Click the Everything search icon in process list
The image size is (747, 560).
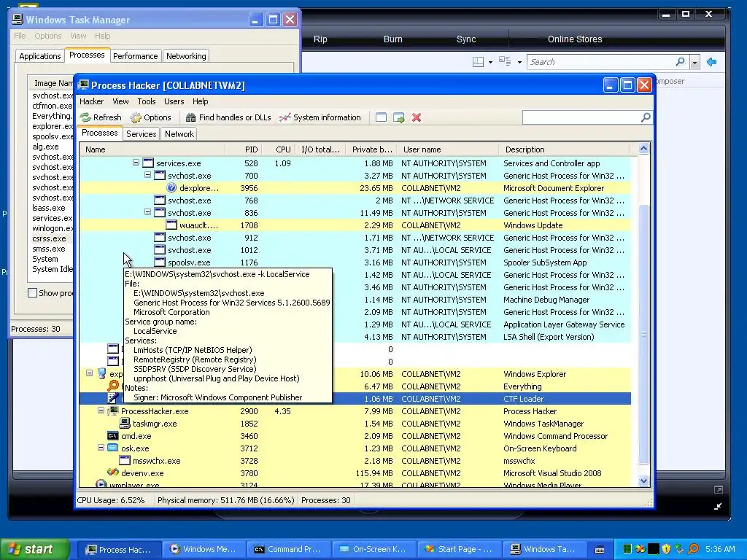pyautogui.click(x=113, y=386)
